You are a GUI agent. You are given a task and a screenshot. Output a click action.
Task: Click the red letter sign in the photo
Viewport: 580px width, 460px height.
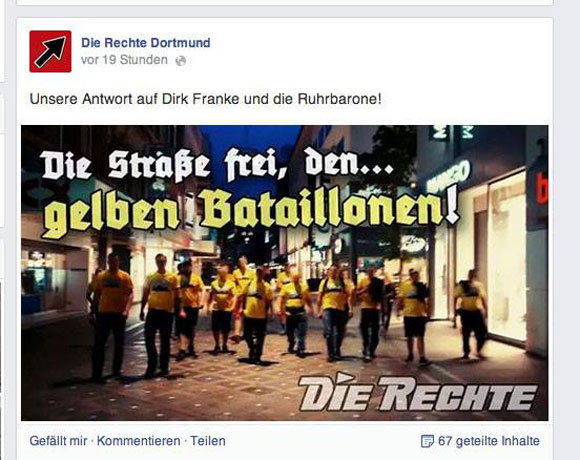(x=542, y=190)
